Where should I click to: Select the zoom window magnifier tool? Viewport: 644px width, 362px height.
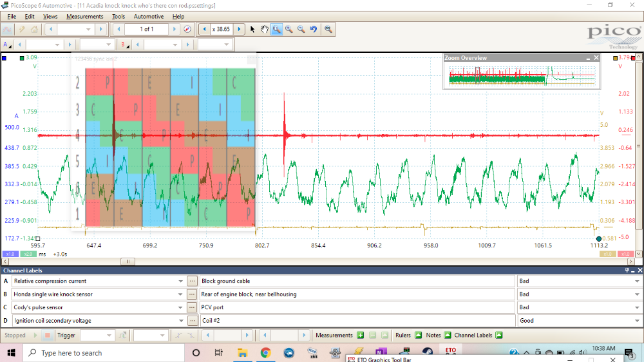coord(277,29)
